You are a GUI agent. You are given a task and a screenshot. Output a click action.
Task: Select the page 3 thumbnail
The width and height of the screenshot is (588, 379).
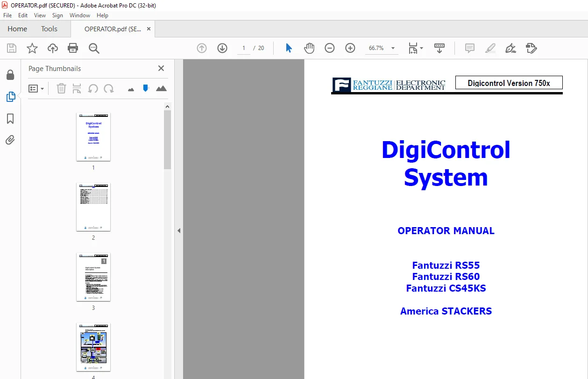click(x=93, y=278)
